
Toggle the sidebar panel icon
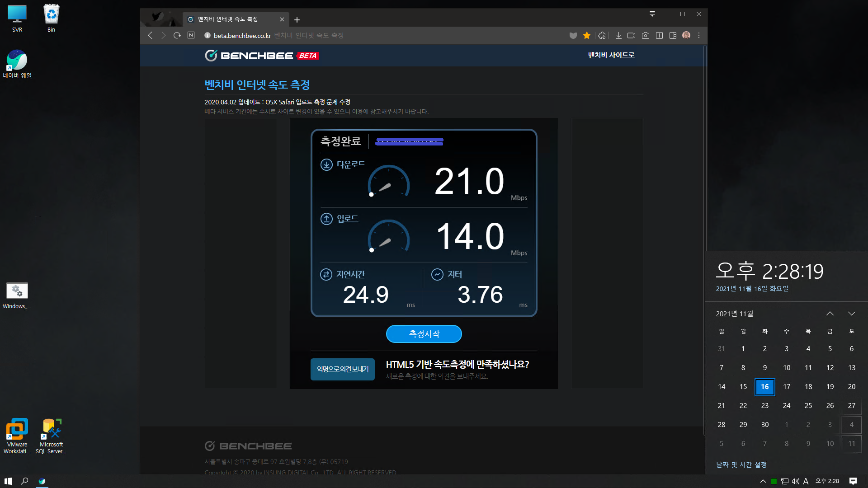click(673, 35)
